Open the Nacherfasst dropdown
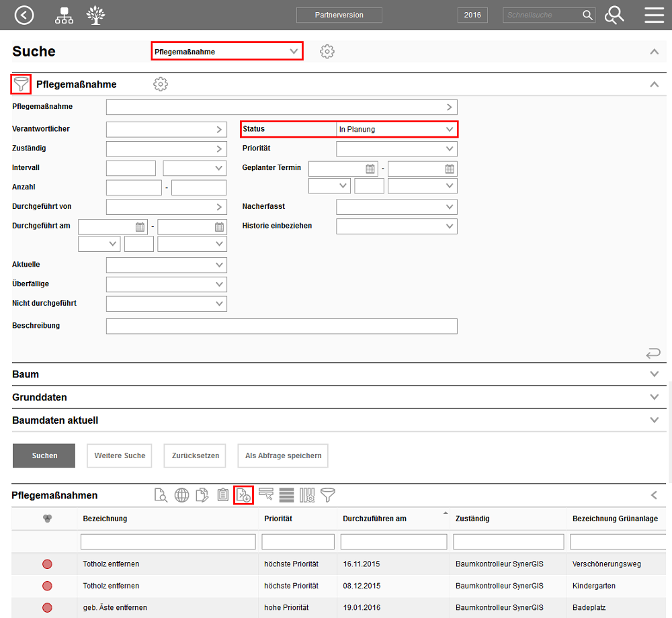 (396, 208)
